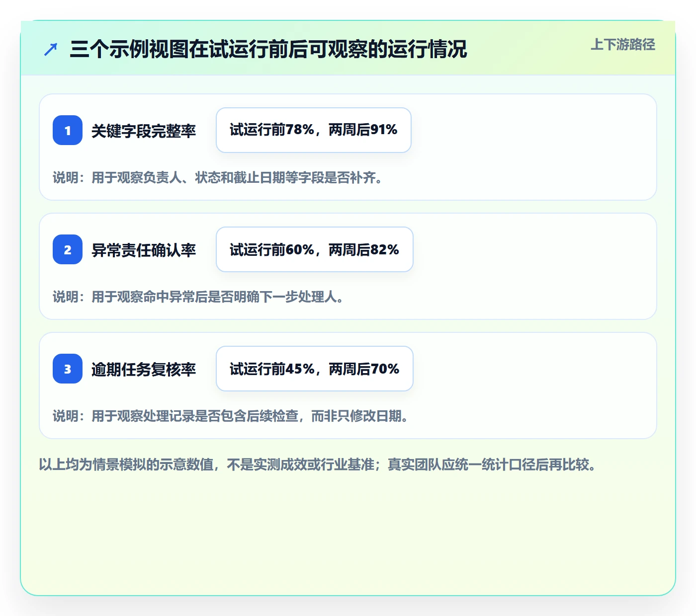This screenshot has height=616, width=696.
Task: Select the 试运行前60%，两周后82% value pill
Action: click(315, 249)
